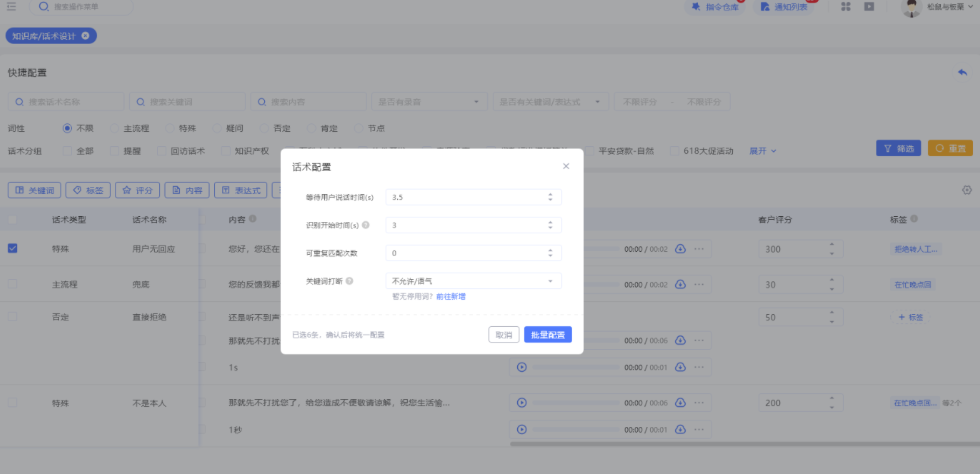980x474 pixels.
Task: Check the 平安贷款-自然 checkbox
Action: coord(589,151)
